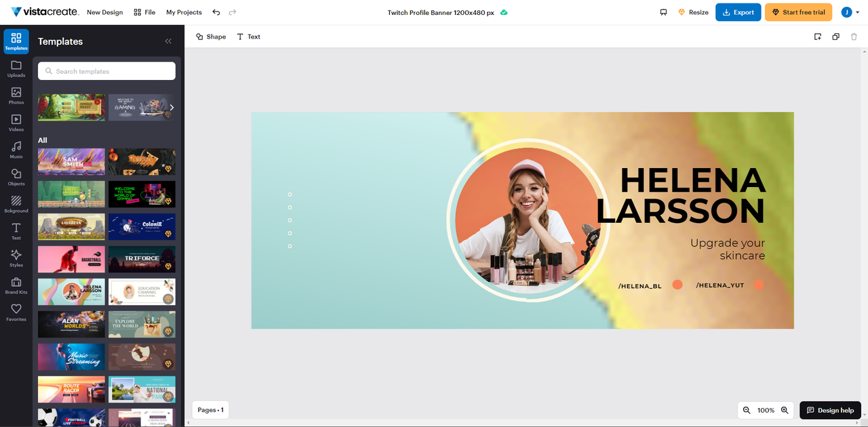Select the Music Streaming template
The width and height of the screenshot is (868, 427).
point(71,357)
